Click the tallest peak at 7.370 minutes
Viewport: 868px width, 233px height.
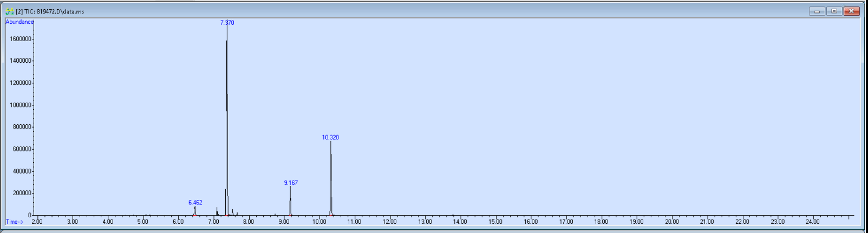(227, 119)
